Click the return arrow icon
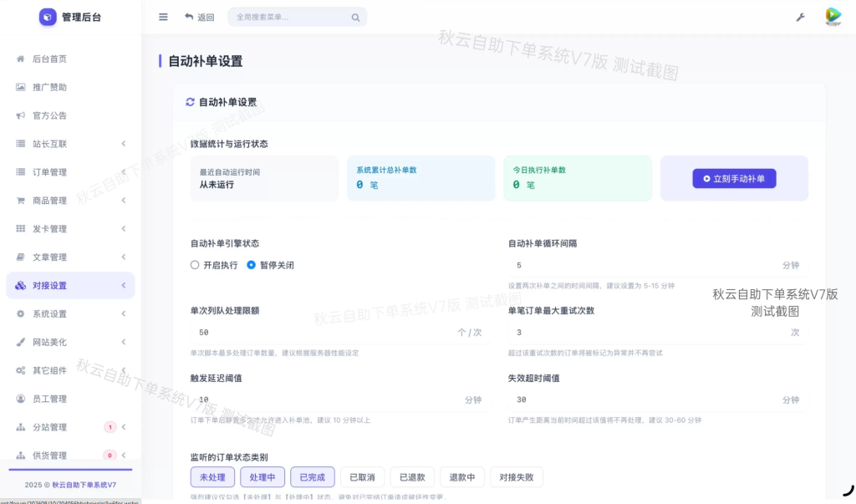Viewport: 856px width, 504px height. (x=189, y=17)
